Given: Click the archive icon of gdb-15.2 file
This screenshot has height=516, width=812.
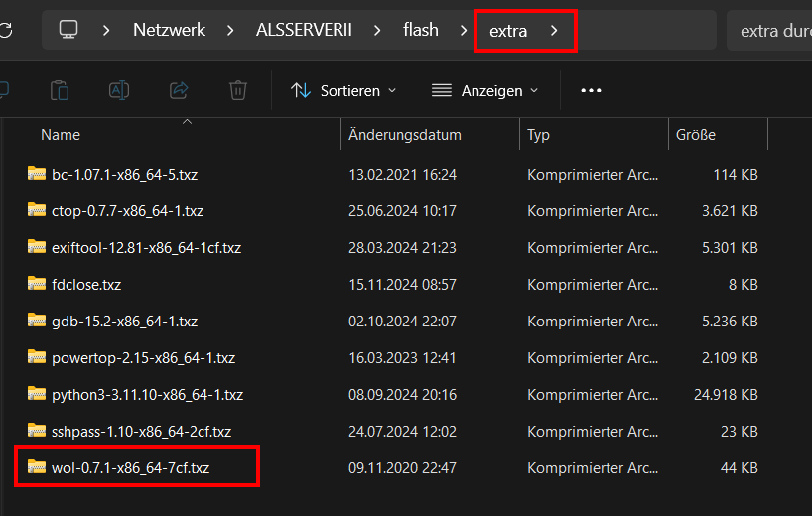Looking at the screenshot, I should (x=37, y=320).
